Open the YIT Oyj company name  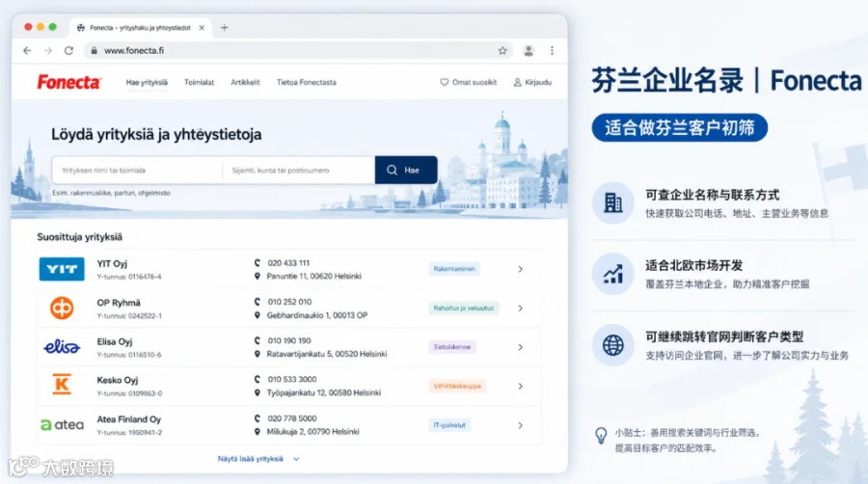pos(112,264)
